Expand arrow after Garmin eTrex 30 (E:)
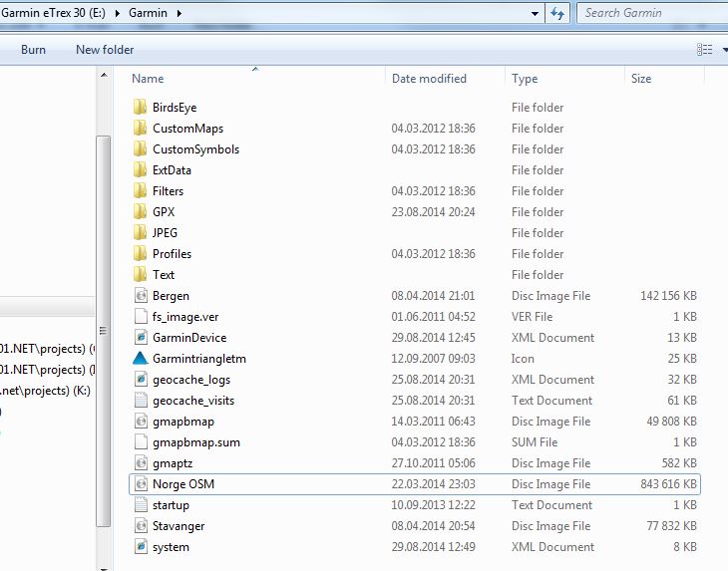 point(118,13)
